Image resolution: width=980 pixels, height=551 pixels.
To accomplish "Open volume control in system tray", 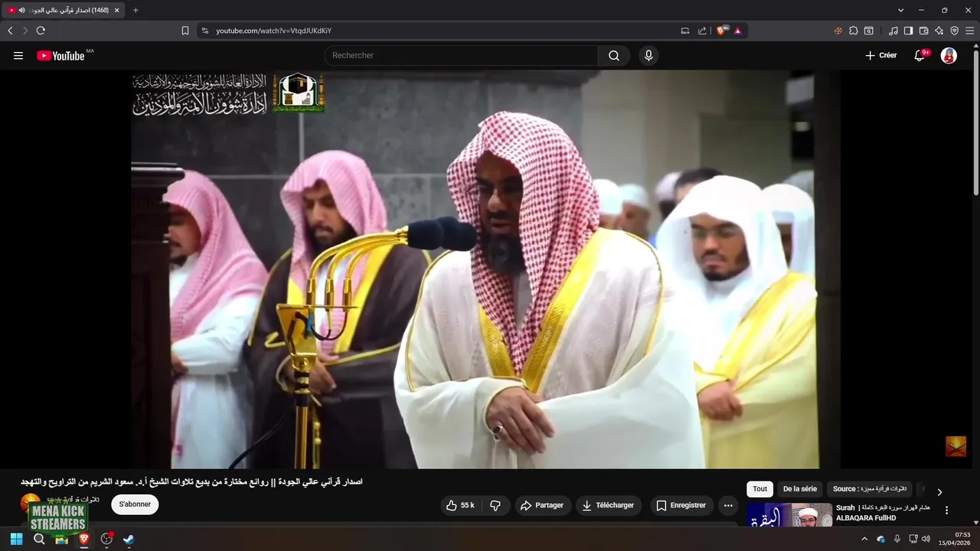I will 926,539.
